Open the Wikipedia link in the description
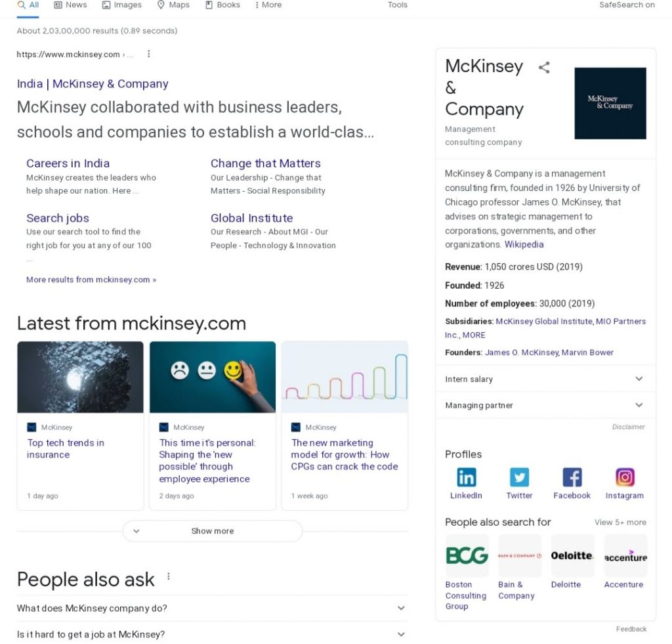This screenshot has width=672, height=644. [x=524, y=244]
